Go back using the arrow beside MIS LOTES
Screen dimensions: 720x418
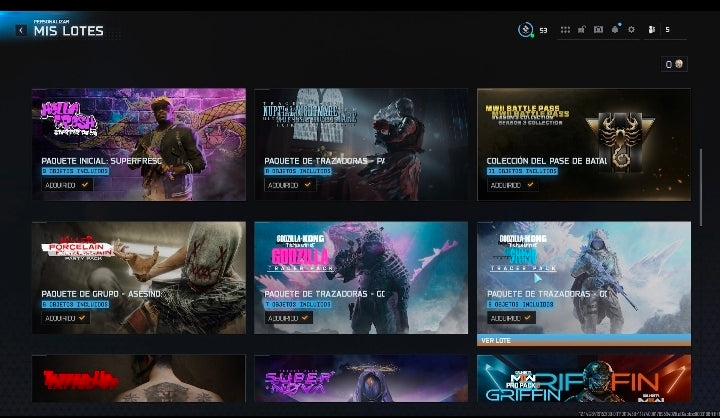[x=21, y=30]
